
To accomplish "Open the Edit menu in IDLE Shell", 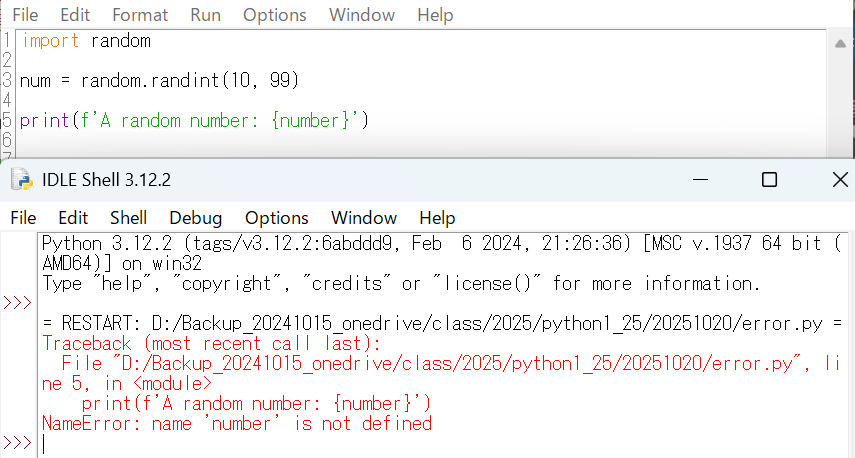I will point(73,217).
